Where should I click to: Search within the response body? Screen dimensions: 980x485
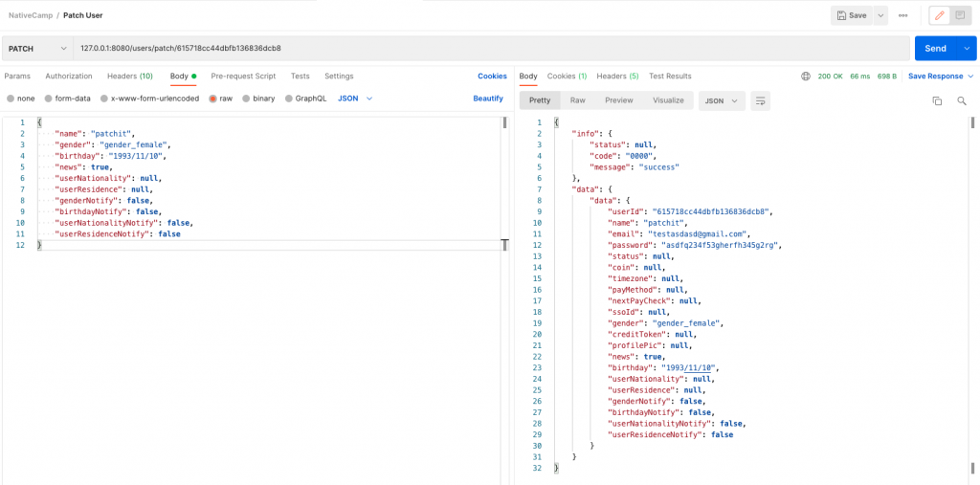[962, 100]
